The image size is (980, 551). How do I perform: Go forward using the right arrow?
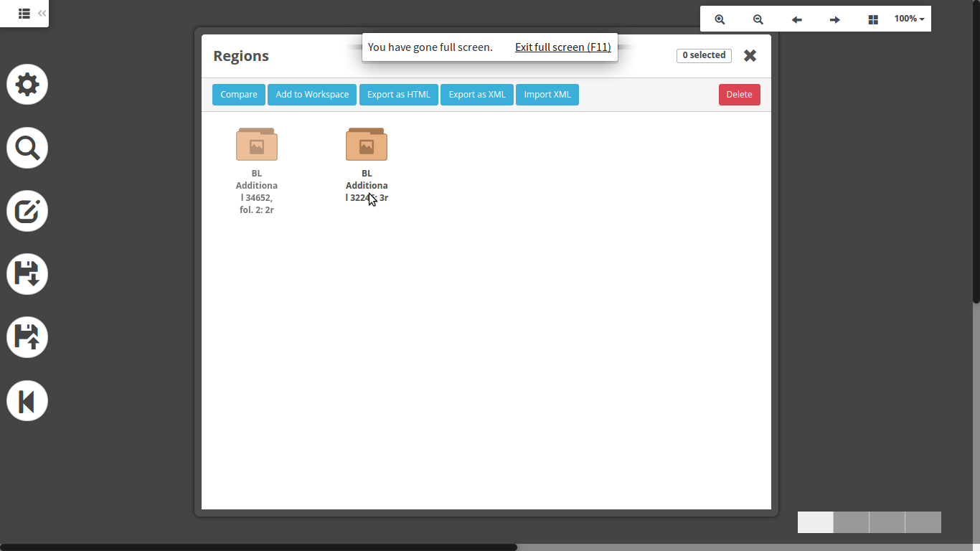click(834, 19)
